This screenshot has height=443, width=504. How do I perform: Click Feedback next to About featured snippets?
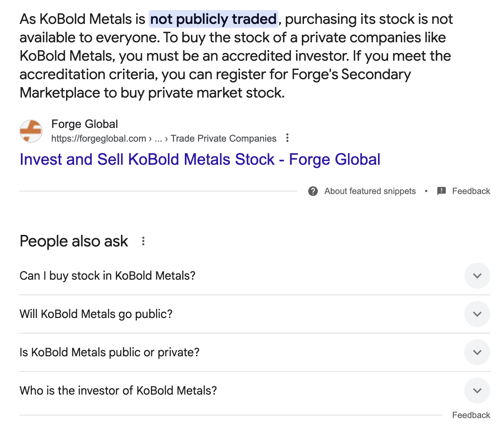tap(471, 191)
